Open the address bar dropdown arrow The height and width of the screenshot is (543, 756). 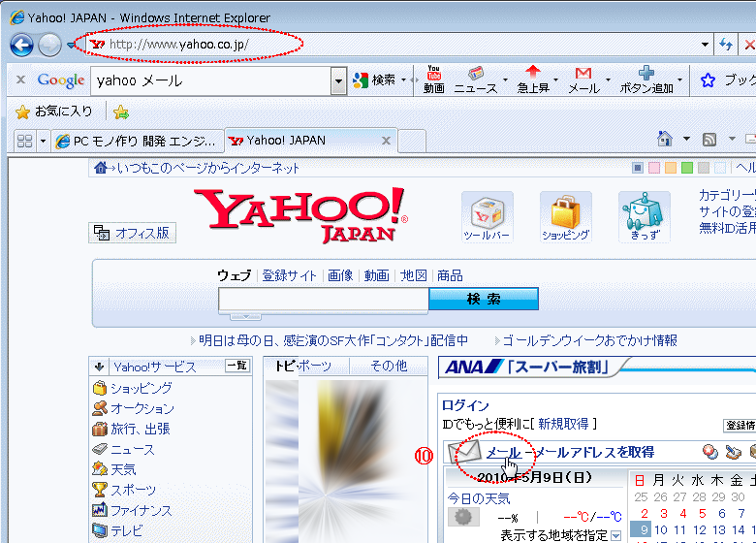pos(705,46)
